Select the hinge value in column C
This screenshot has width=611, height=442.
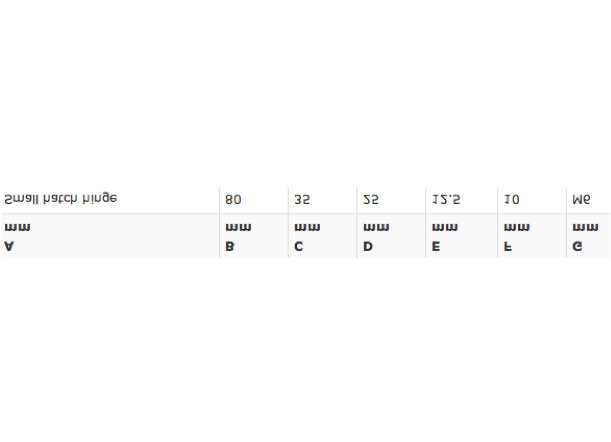click(x=302, y=200)
